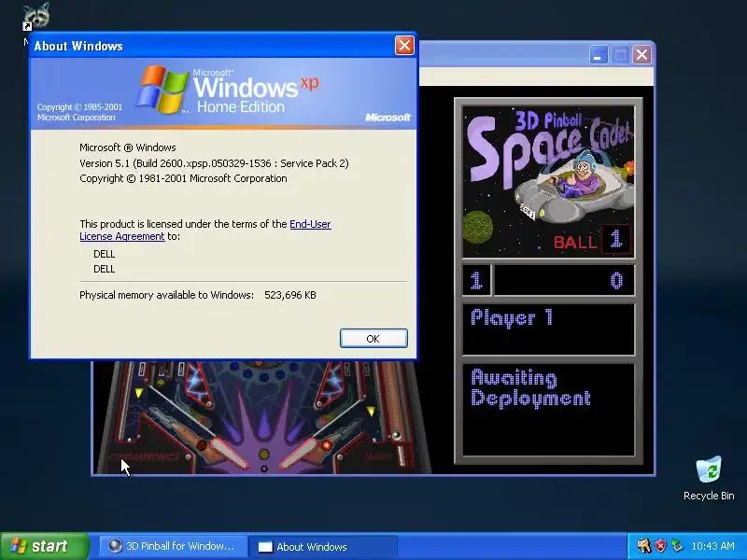Viewport: 747px width, 560px height.
Task: Click the Windows XP flag logo
Action: pyautogui.click(x=162, y=90)
